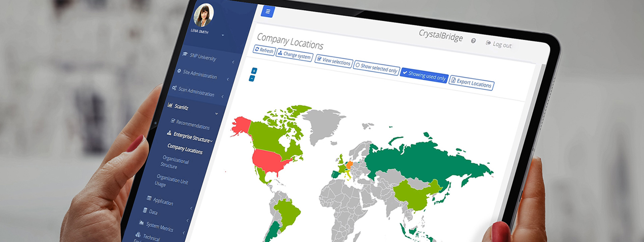Click the Site Administration gear icon
This screenshot has width=644, height=242.
point(179,71)
